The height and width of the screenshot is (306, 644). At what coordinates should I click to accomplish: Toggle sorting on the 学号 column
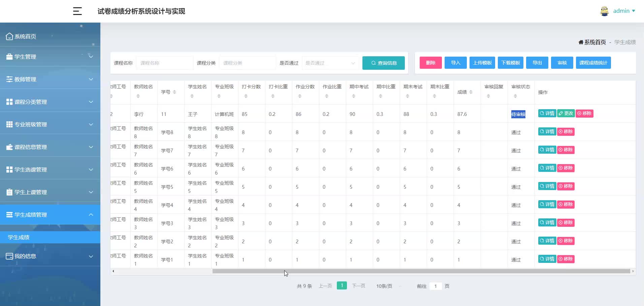pyautogui.click(x=174, y=92)
